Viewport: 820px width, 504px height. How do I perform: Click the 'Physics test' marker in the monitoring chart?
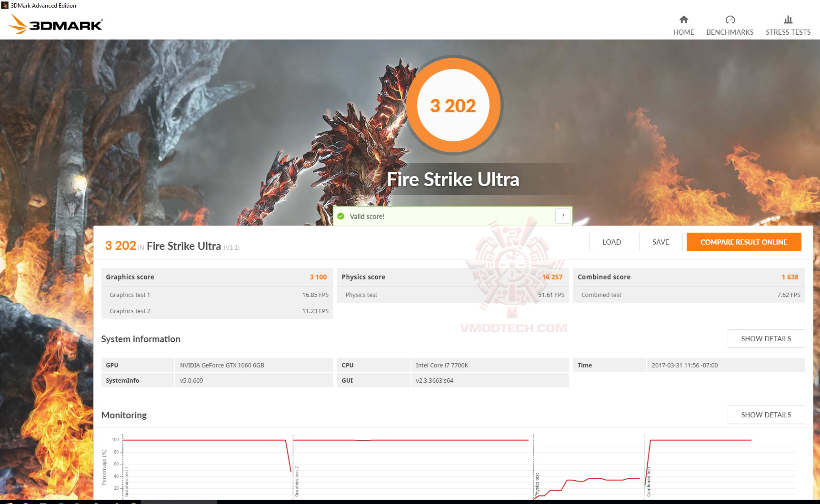pyautogui.click(x=537, y=485)
